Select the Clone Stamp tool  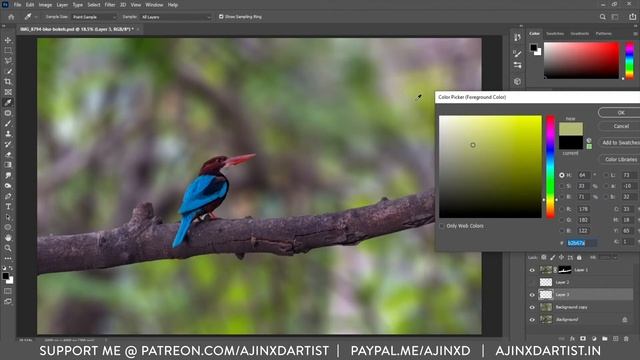click(x=8, y=134)
